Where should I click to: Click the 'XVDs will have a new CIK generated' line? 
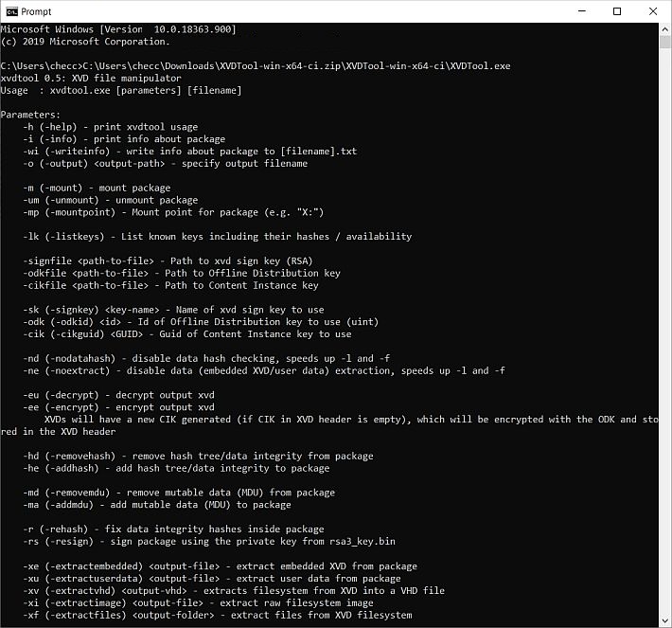[351, 419]
